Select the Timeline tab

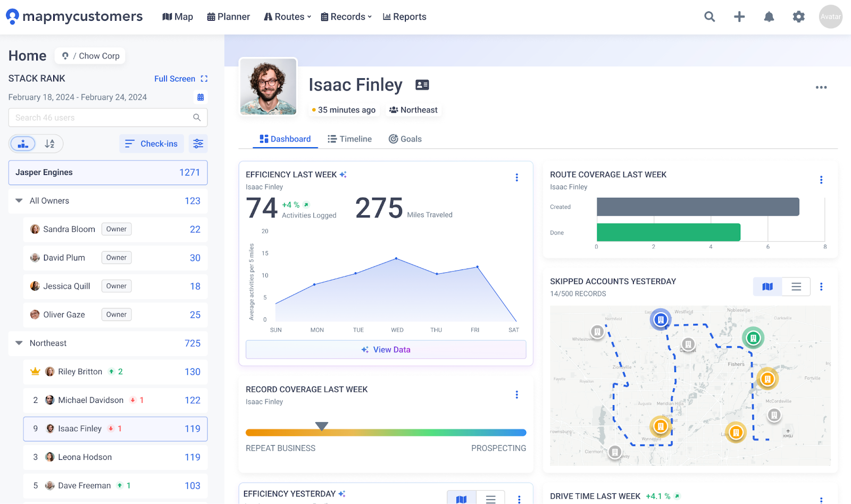(x=349, y=139)
